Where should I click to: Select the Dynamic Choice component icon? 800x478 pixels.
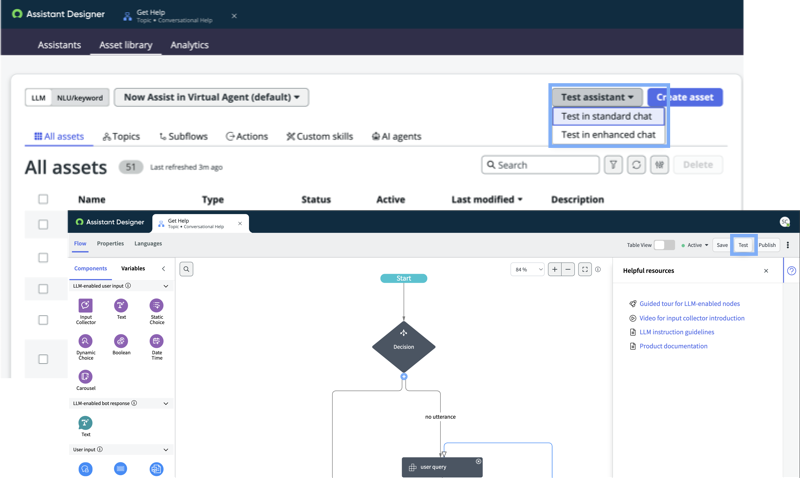tap(85, 341)
